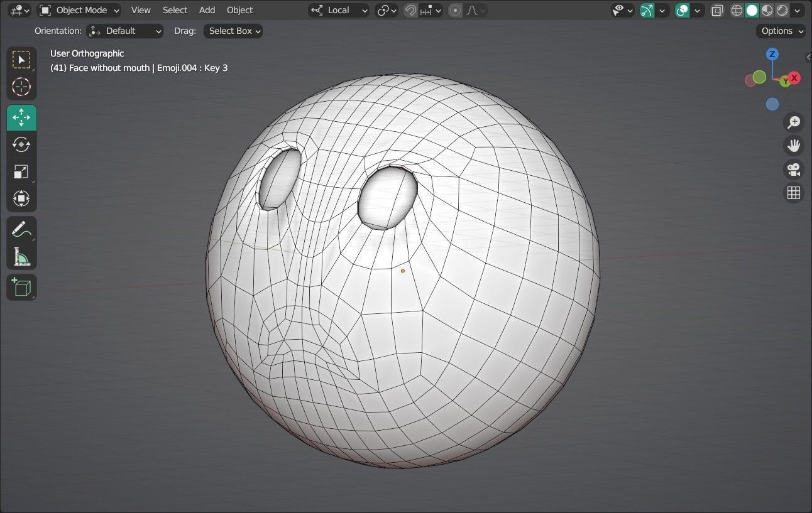Open the Select menu
The height and width of the screenshot is (513, 812).
[x=175, y=10]
